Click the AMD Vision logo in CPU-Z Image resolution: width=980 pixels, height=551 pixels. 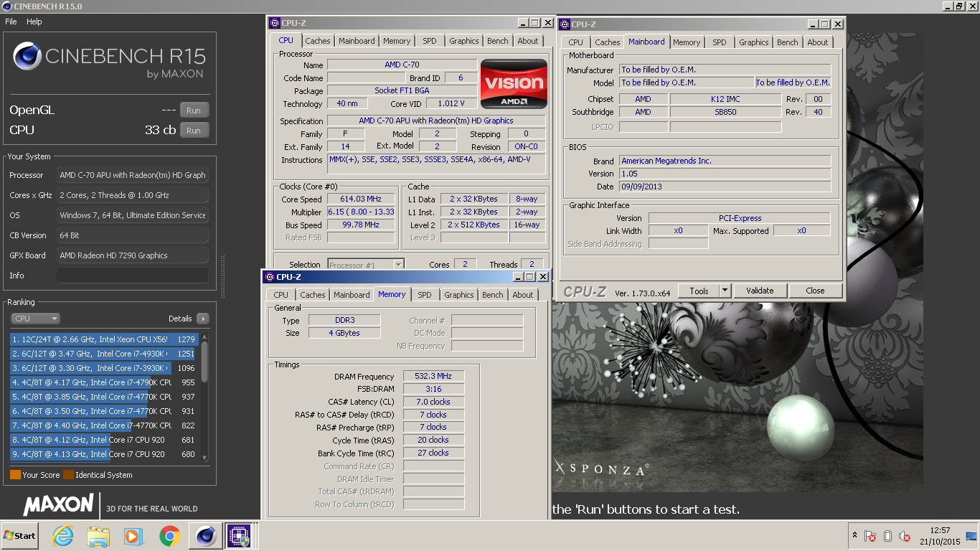pyautogui.click(x=514, y=84)
